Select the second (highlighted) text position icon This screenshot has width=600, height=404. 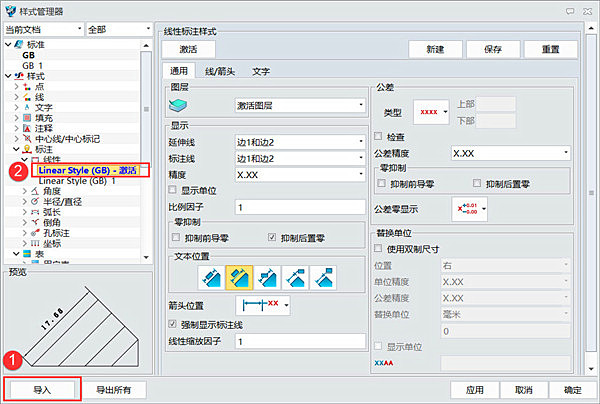[238, 275]
